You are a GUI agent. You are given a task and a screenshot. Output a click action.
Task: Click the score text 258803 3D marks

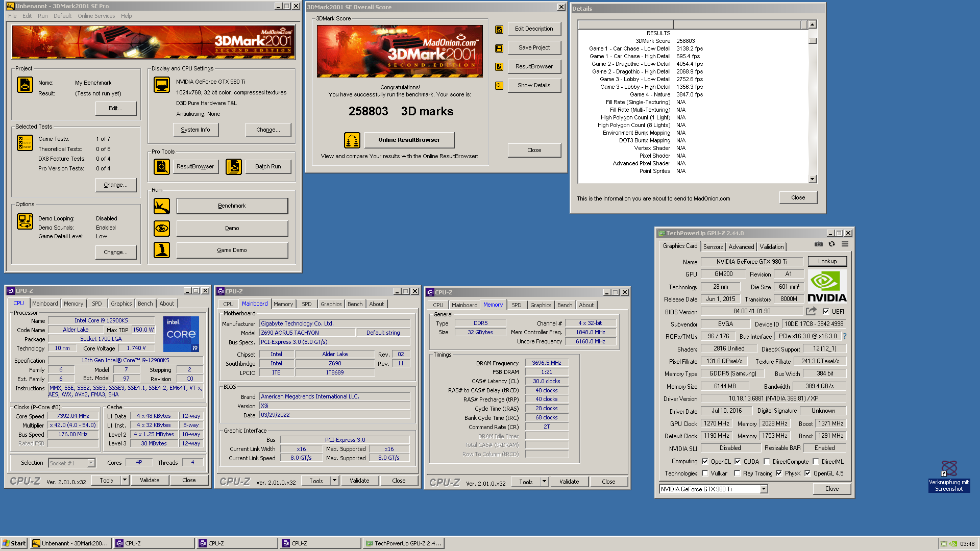point(401,112)
